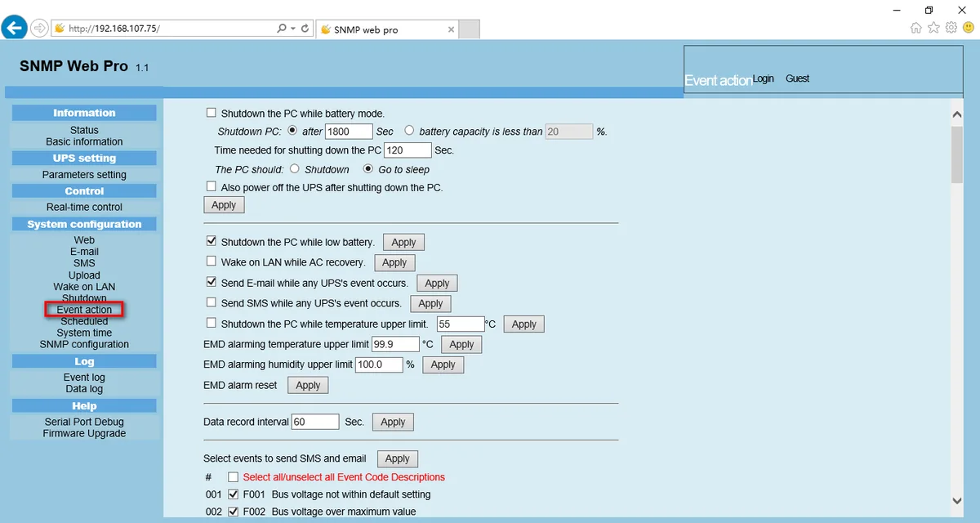Open the Favorites star icon
This screenshot has width=980, height=523.
pyautogui.click(x=933, y=28)
